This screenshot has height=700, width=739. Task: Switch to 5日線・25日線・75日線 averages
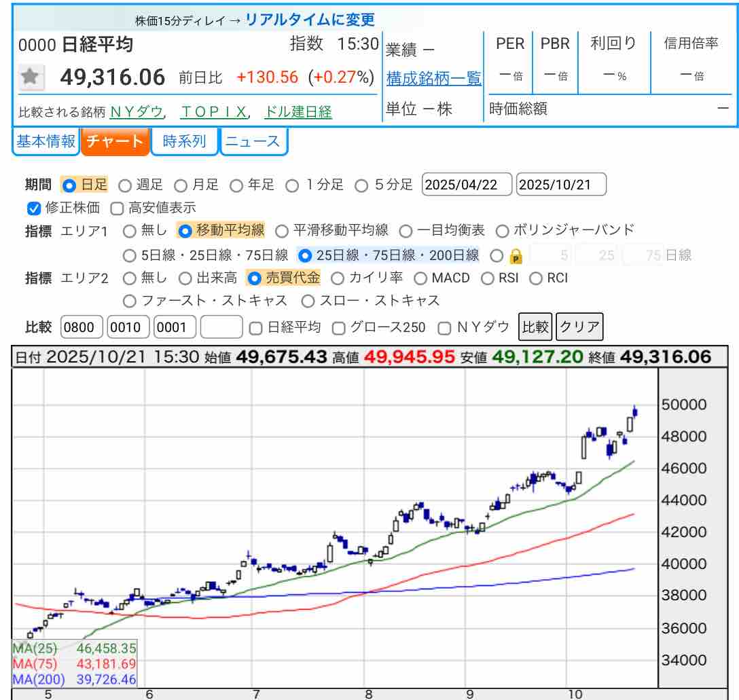[129, 256]
